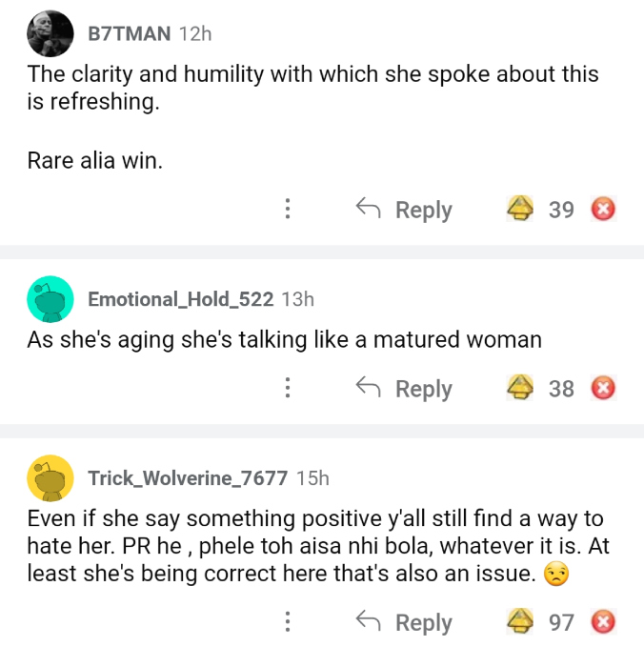Reply to B7TMAN's comment
Image resolution: width=644 pixels, height=667 pixels.
click(404, 209)
